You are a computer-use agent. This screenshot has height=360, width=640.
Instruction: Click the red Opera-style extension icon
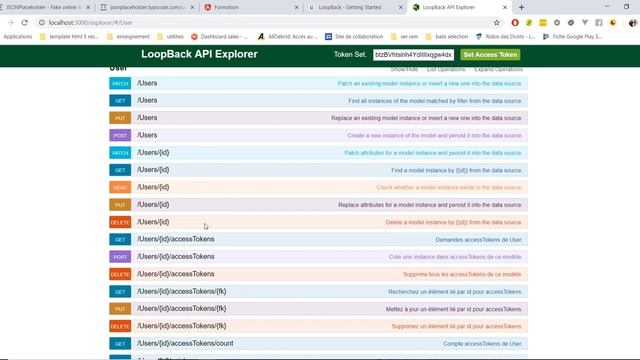[x=515, y=23]
